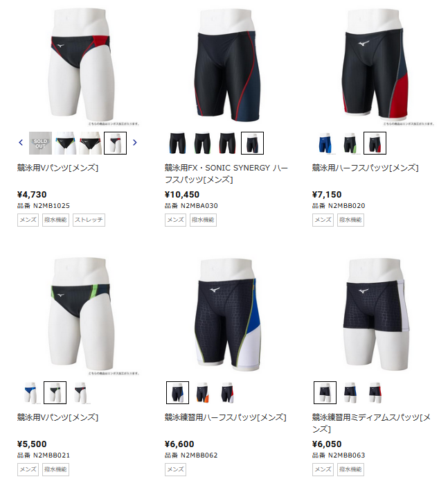
Task: Click the 撥水機能 tag under N2MBA030
Action: (x=203, y=220)
